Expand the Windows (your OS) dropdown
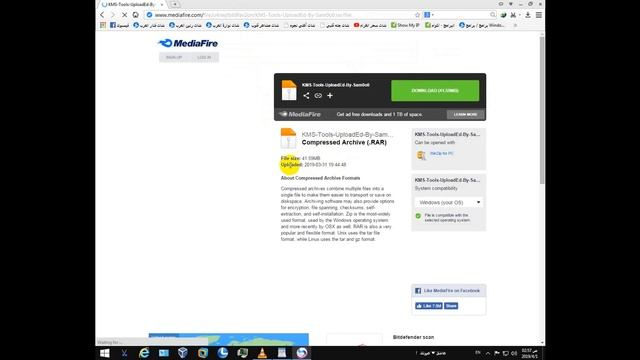Image resolution: width=640 pixels, height=360 pixels. tap(449, 202)
